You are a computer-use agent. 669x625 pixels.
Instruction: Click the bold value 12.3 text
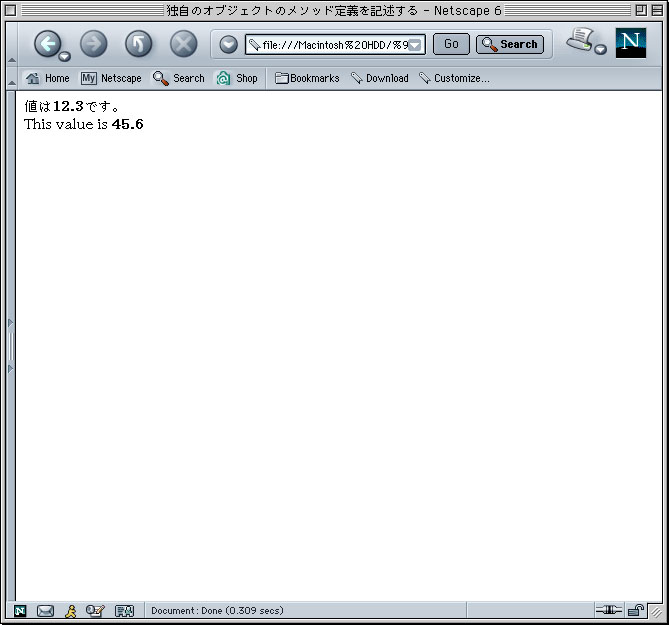click(68, 106)
